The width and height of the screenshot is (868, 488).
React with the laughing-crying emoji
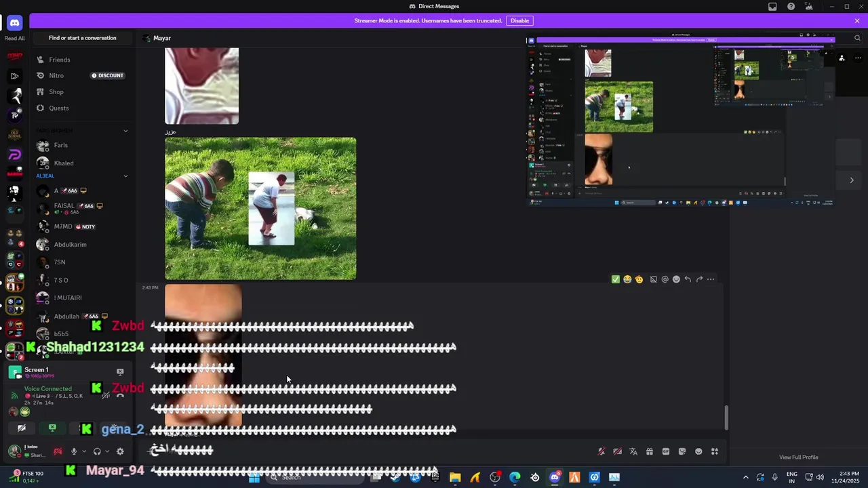[627, 279]
